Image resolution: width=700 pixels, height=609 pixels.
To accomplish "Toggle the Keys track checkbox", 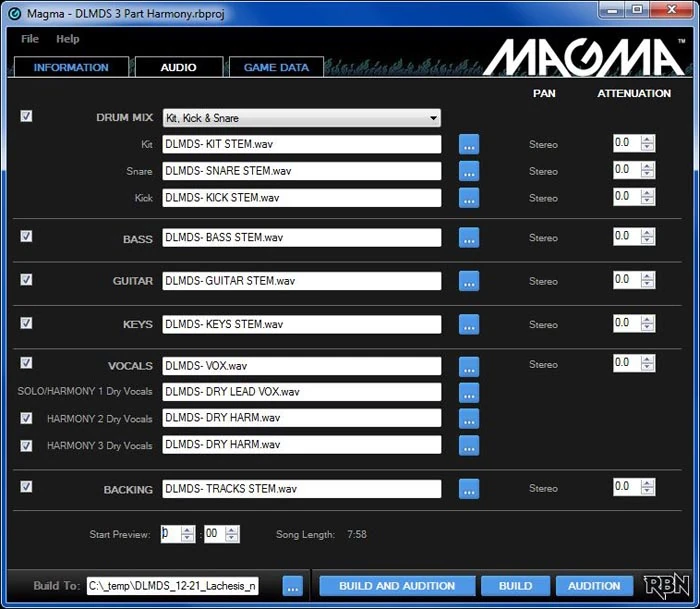I will pyautogui.click(x=26, y=323).
